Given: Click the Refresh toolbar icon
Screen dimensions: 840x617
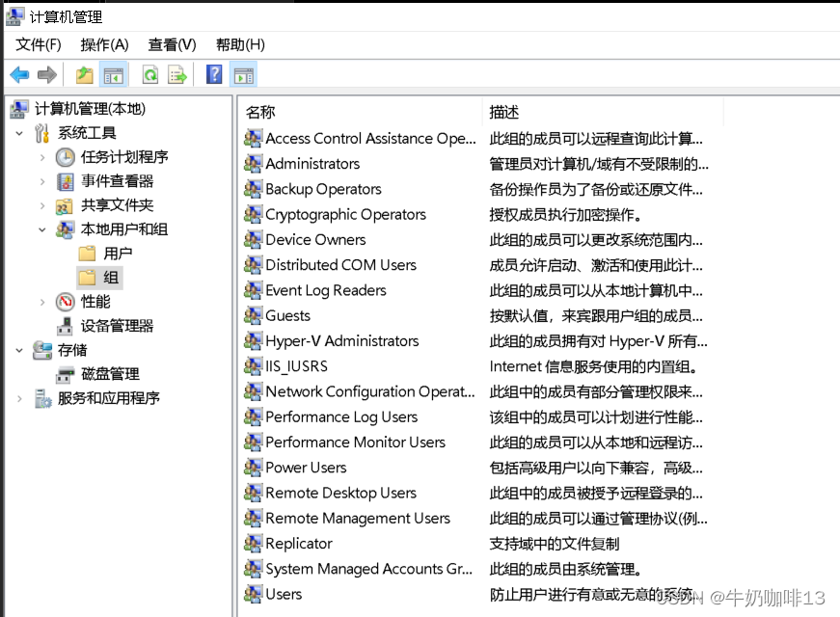Looking at the screenshot, I should point(150,75).
